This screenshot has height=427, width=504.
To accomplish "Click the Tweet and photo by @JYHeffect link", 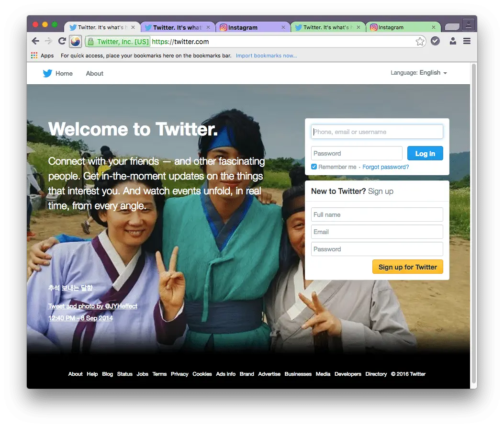I will [x=93, y=306].
